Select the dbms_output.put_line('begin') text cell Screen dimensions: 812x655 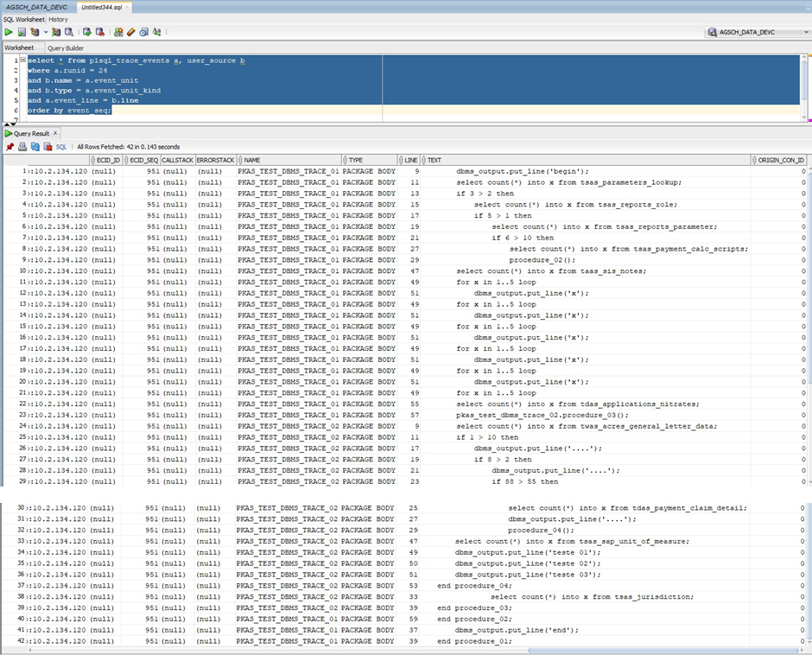522,171
